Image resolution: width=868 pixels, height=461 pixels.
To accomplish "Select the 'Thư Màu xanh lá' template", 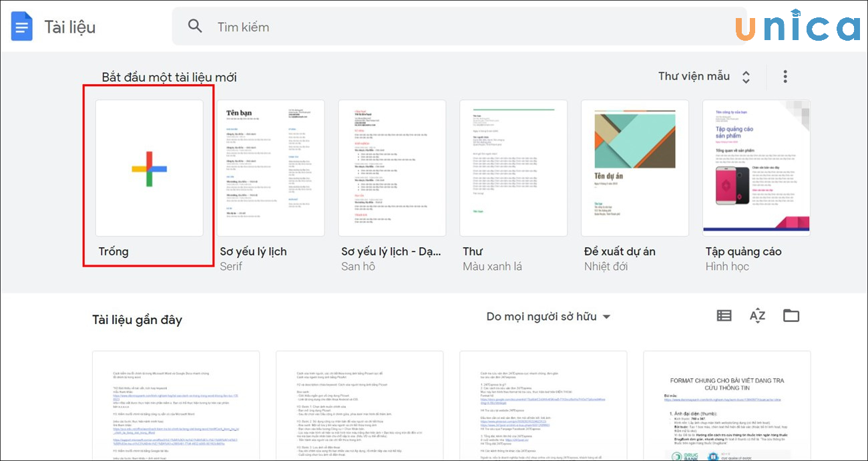I will pyautogui.click(x=513, y=168).
